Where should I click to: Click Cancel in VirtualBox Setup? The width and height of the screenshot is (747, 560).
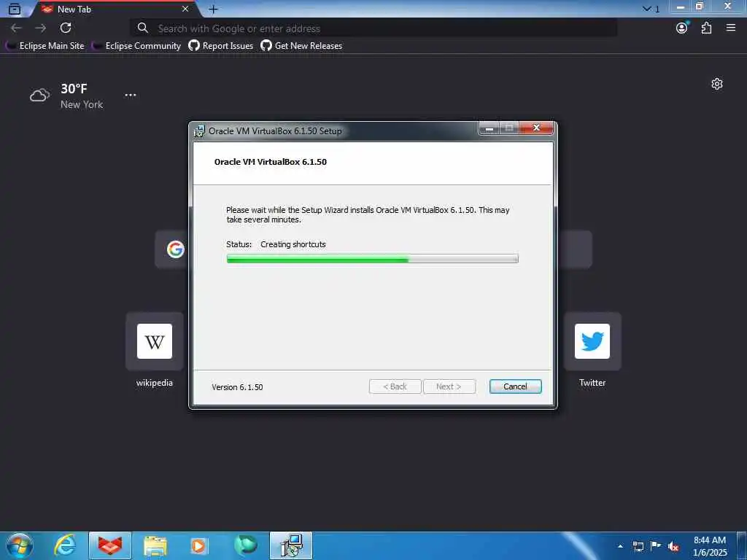coord(516,386)
